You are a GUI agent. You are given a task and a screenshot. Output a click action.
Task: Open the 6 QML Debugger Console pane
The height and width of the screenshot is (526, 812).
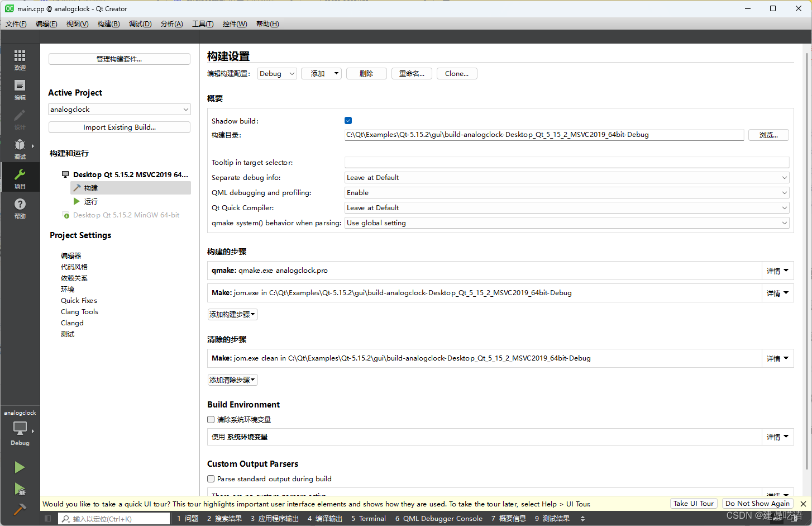pyautogui.click(x=439, y=519)
